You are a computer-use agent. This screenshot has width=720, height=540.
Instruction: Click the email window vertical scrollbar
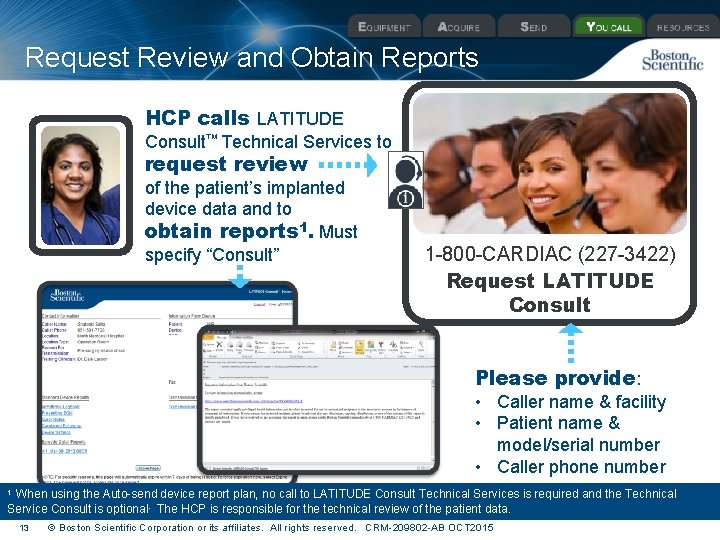(x=432, y=420)
